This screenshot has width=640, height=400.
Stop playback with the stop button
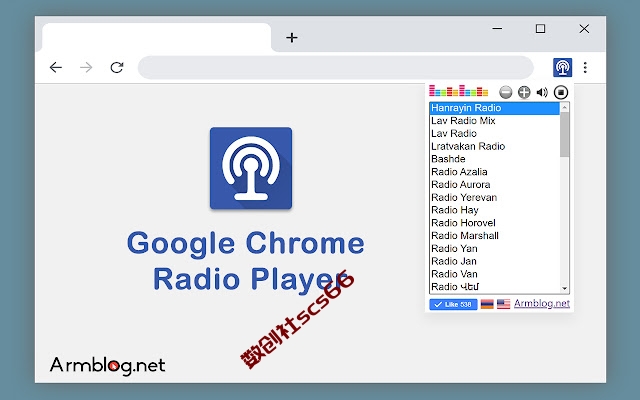pos(561,92)
